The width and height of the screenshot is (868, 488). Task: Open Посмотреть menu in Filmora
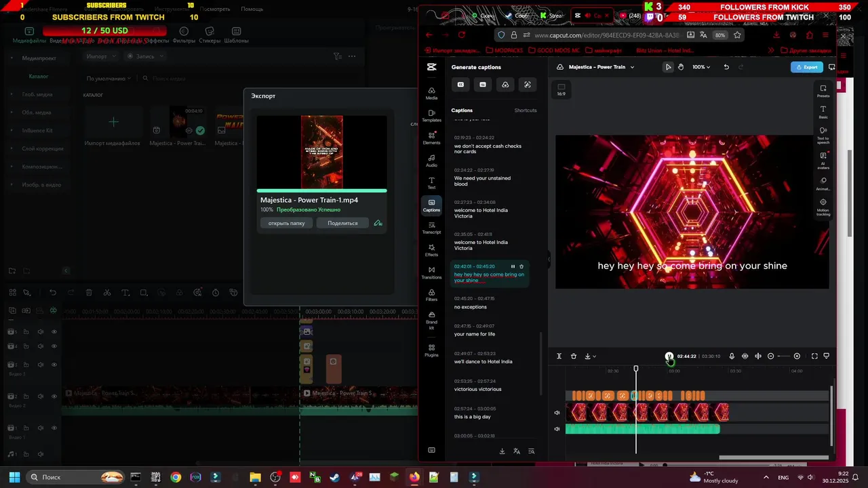coord(215,9)
